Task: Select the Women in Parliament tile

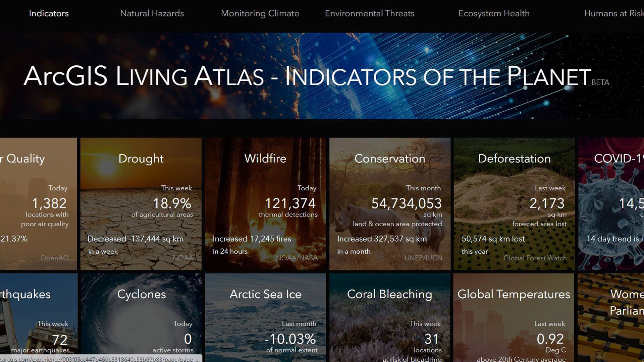Action: pyautogui.click(x=611, y=317)
